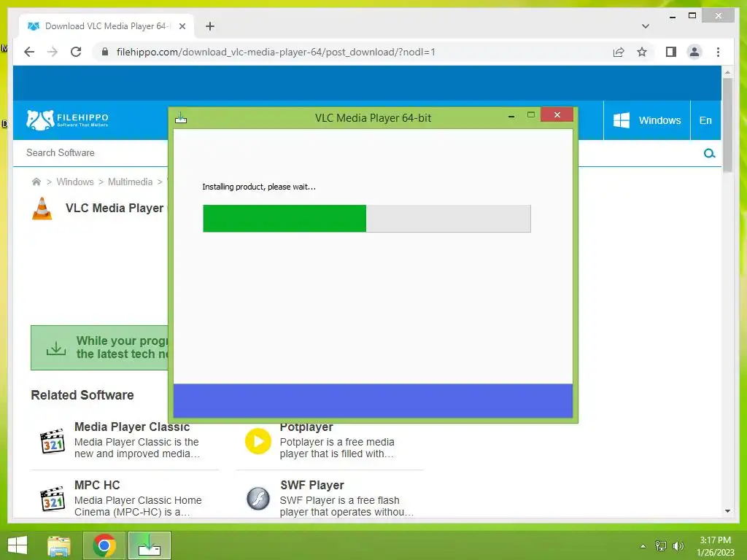Open Chrome three-dot menu
The image size is (747, 560).
coord(718,52)
